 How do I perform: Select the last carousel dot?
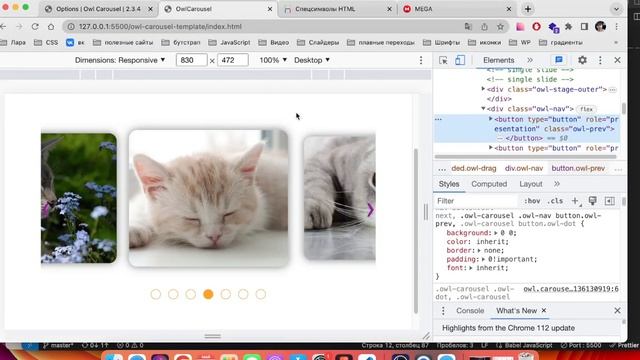click(x=261, y=294)
